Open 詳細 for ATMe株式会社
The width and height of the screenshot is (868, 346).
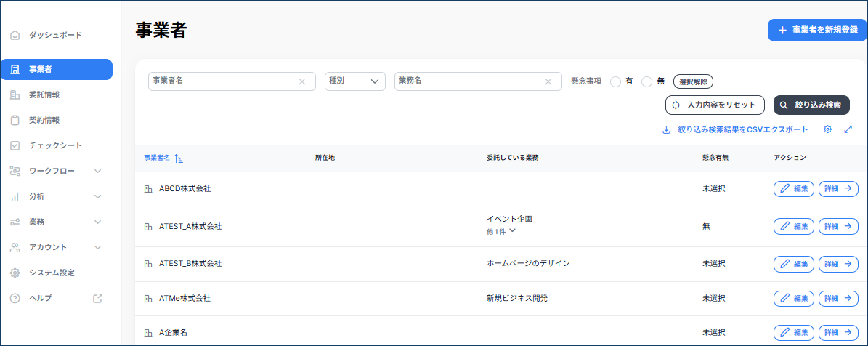click(x=838, y=299)
